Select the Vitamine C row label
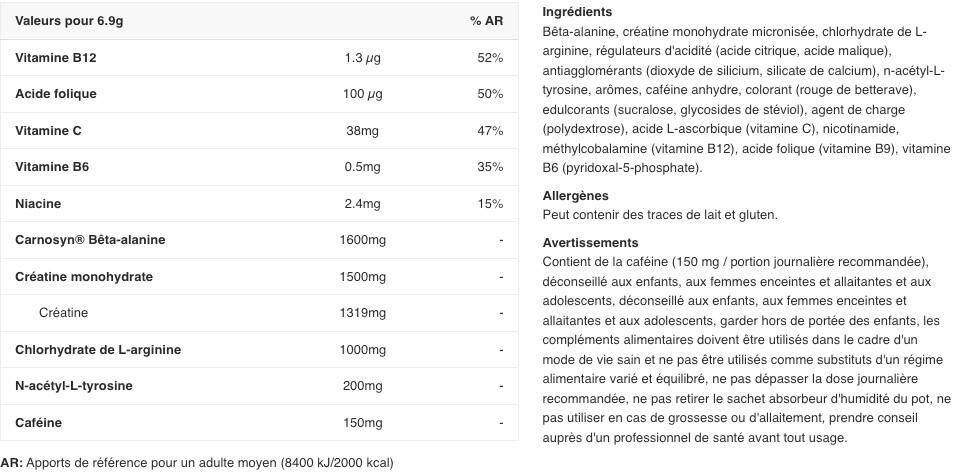This screenshot has width=956, height=476. [48, 131]
